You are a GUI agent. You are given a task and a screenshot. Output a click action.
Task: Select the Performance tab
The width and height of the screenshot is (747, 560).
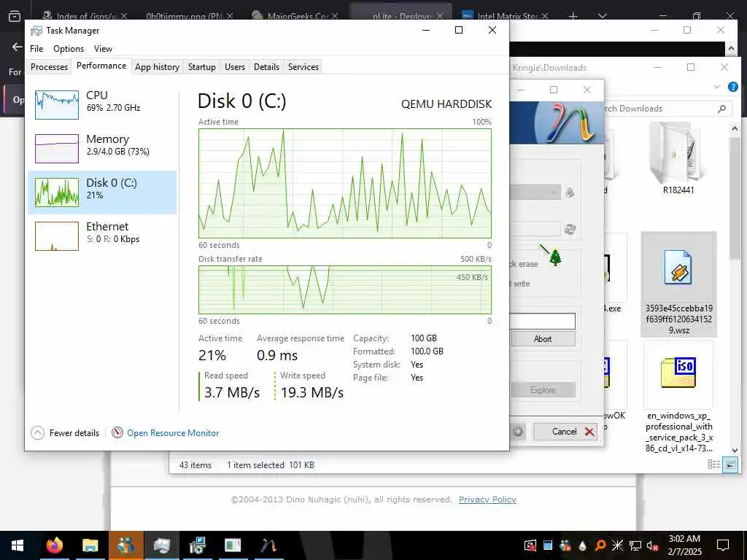coord(101,66)
